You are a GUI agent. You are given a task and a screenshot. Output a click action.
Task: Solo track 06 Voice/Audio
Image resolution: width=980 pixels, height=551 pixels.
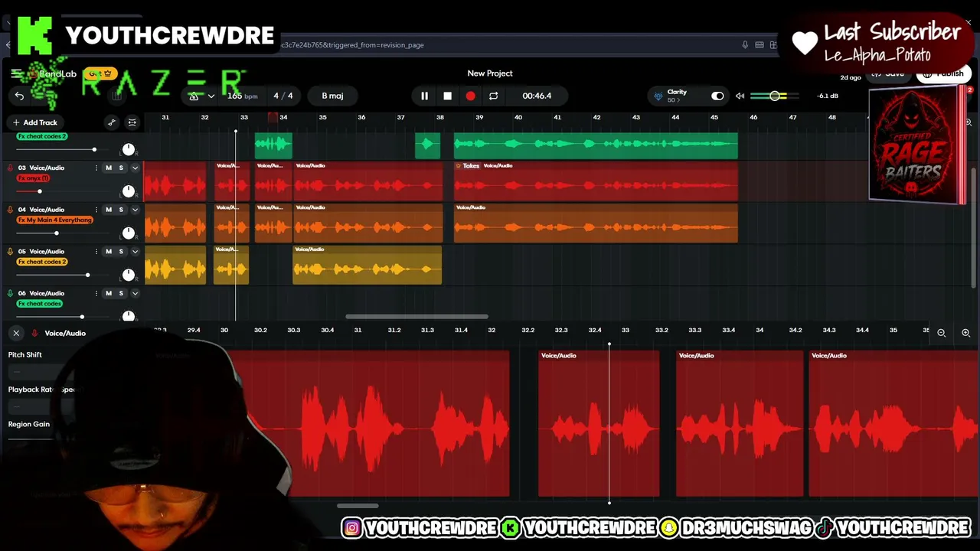[121, 294]
